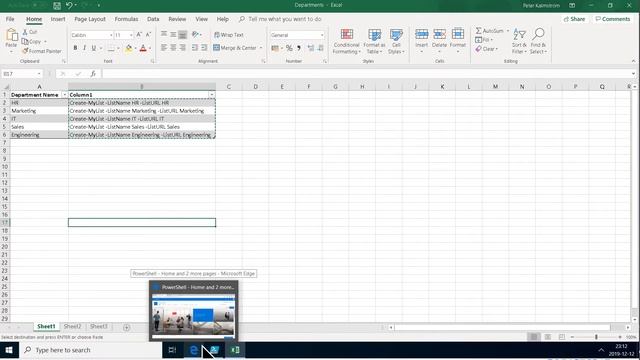Add a new sheet with plus icon
Viewport: 640px width, 360px height.
(127, 327)
